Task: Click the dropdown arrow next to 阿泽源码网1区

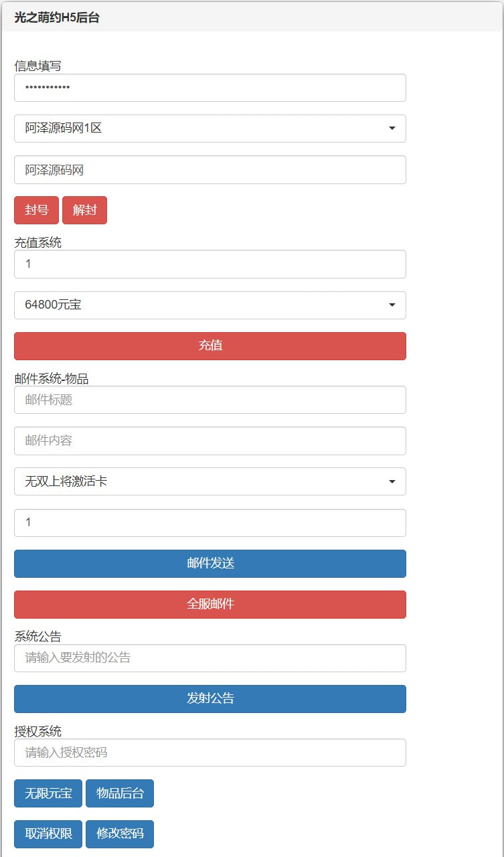Action: click(394, 129)
